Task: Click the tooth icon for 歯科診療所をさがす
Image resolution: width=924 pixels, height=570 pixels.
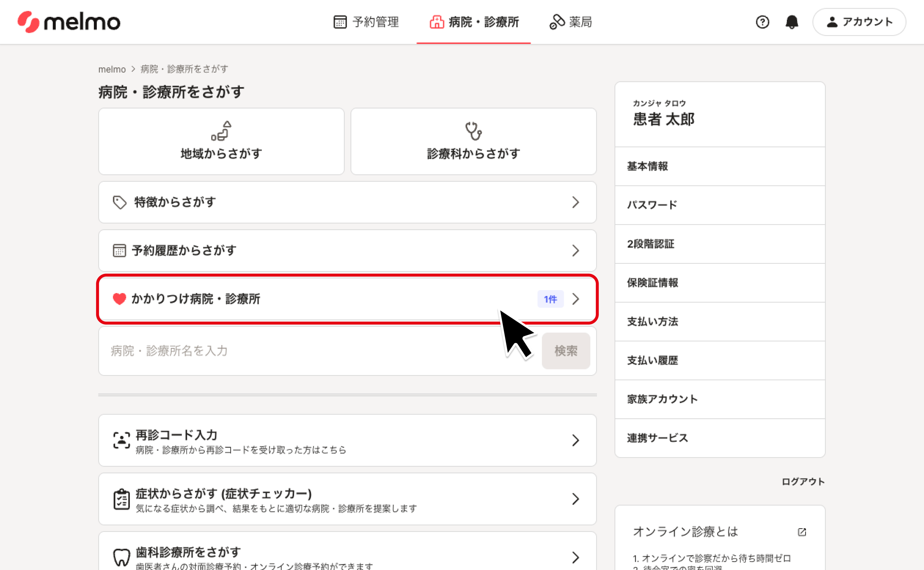Action: tap(122, 557)
